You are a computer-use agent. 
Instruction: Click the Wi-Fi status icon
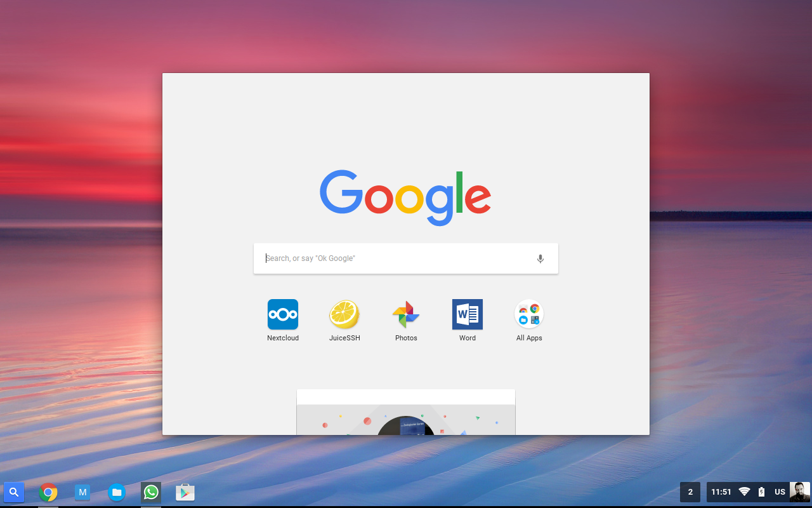745,492
